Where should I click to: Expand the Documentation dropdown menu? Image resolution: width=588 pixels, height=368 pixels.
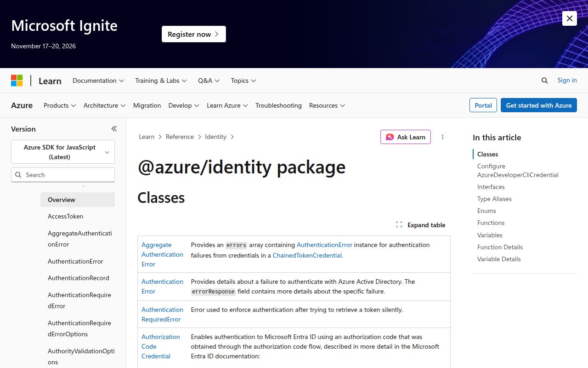pos(98,80)
